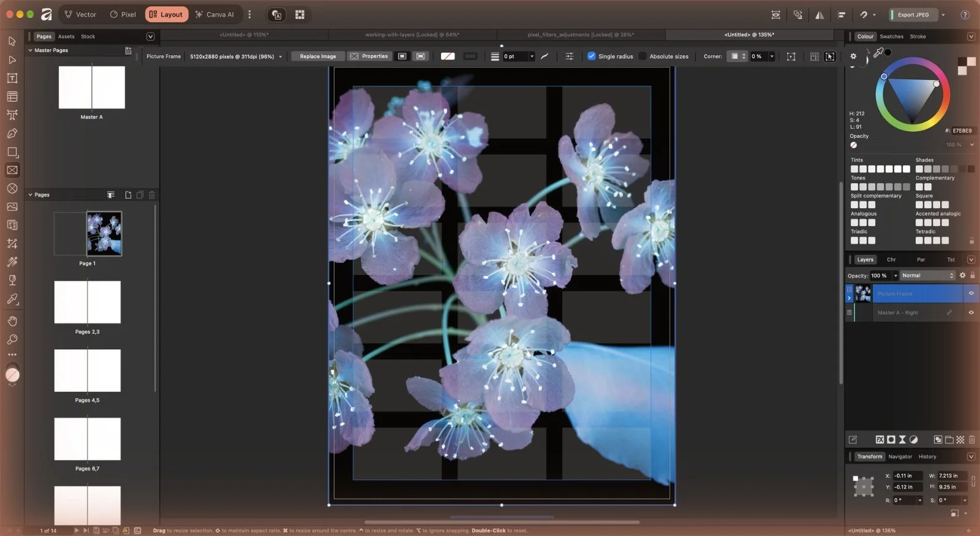The image size is (980, 536).
Task: Click the Export JPEG button
Action: click(x=913, y=15)
